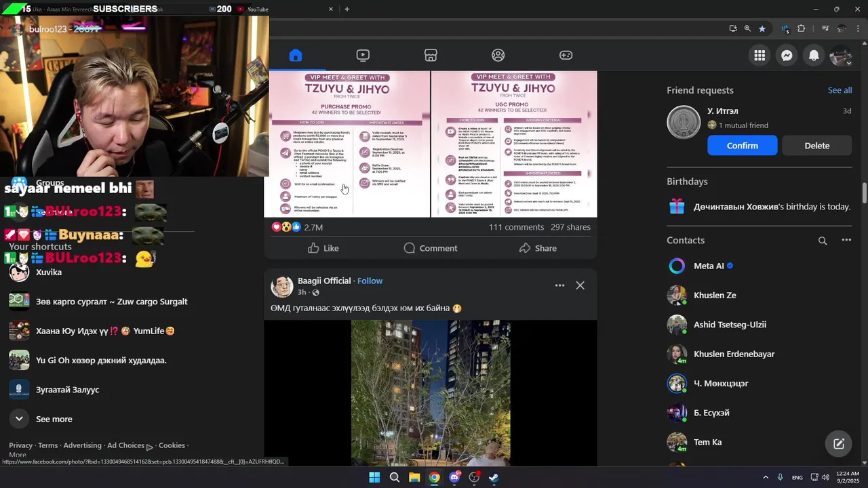Search contacts with magnifier icon

click(x=823, y=241)
